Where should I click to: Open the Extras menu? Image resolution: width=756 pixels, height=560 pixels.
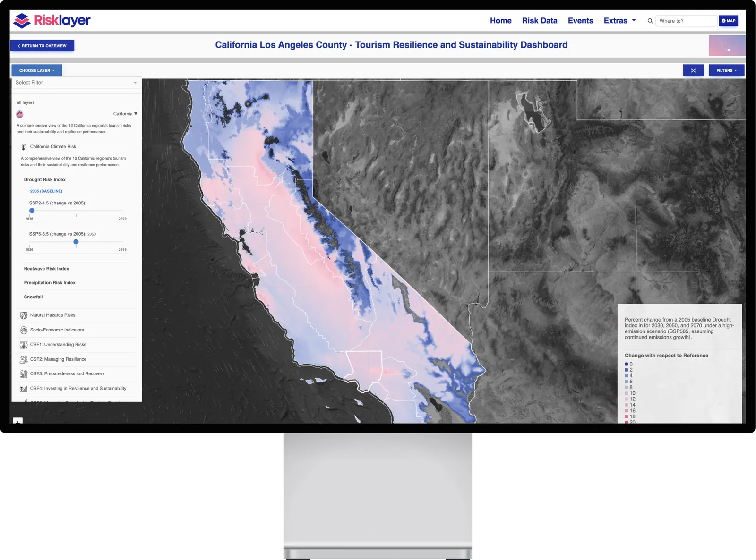tap(619, 21)
